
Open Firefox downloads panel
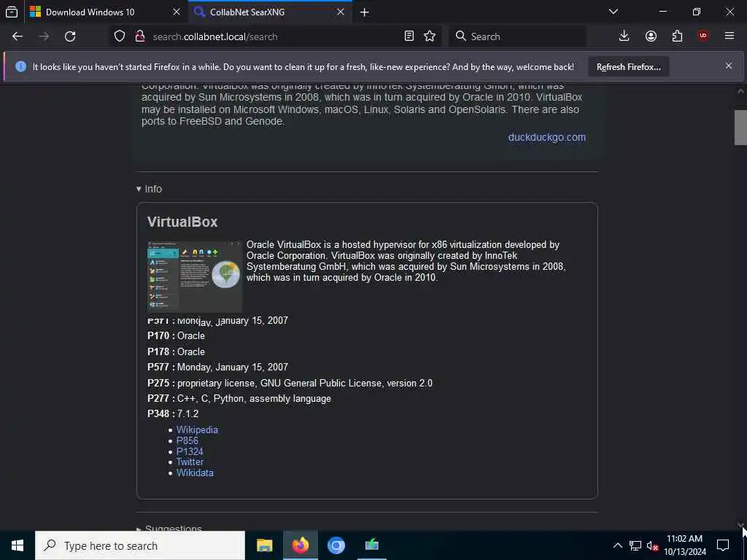(624, 36)
